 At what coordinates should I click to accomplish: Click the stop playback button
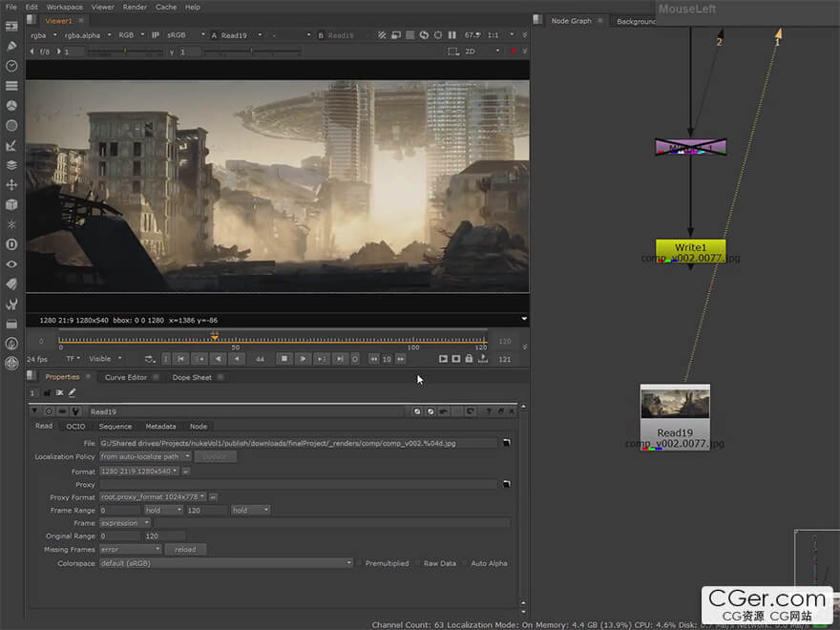[284, 359]
